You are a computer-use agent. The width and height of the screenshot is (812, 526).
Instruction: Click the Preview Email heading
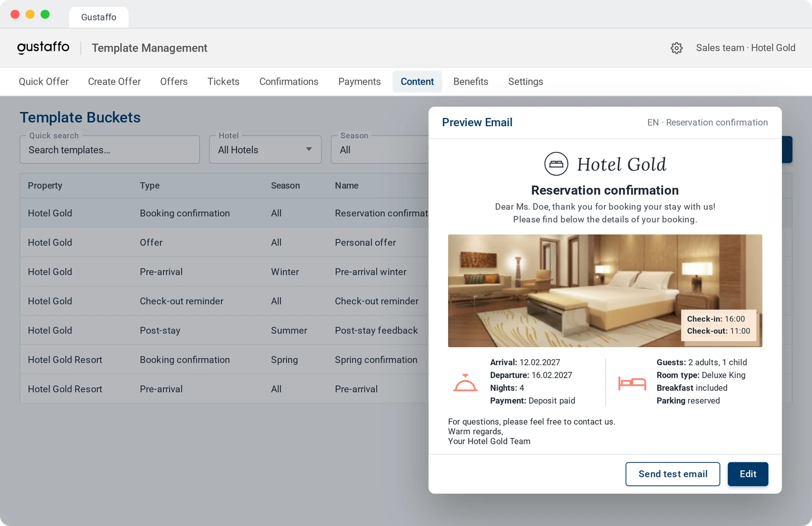[x=477, y=122]
